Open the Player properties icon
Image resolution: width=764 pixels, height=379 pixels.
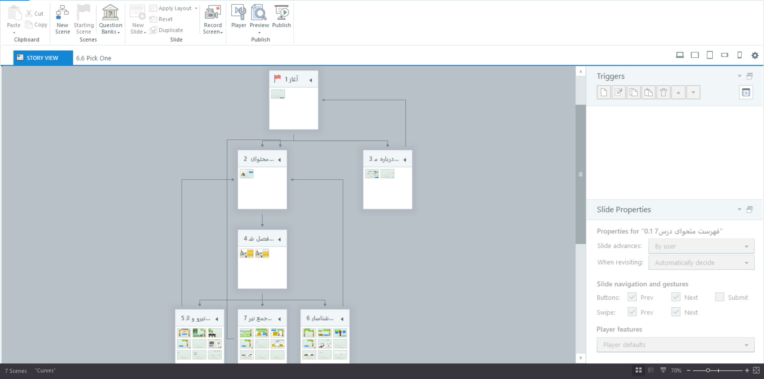(238, 13)
